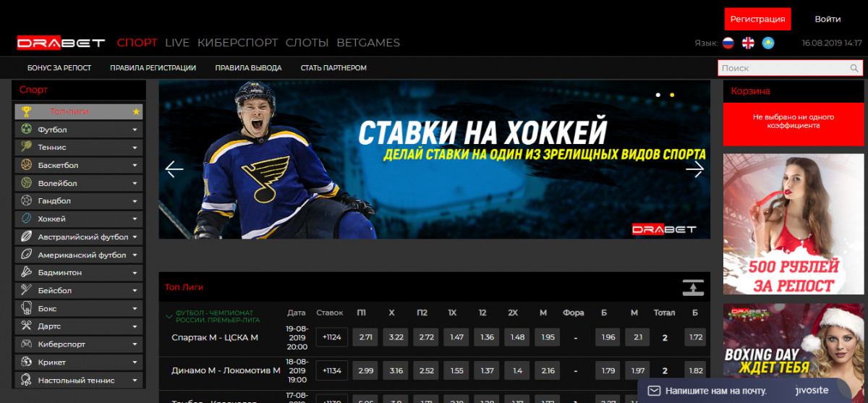Open Динамо М - Локомотив М match
The image size is (868, 403).
tap(226, 370)
